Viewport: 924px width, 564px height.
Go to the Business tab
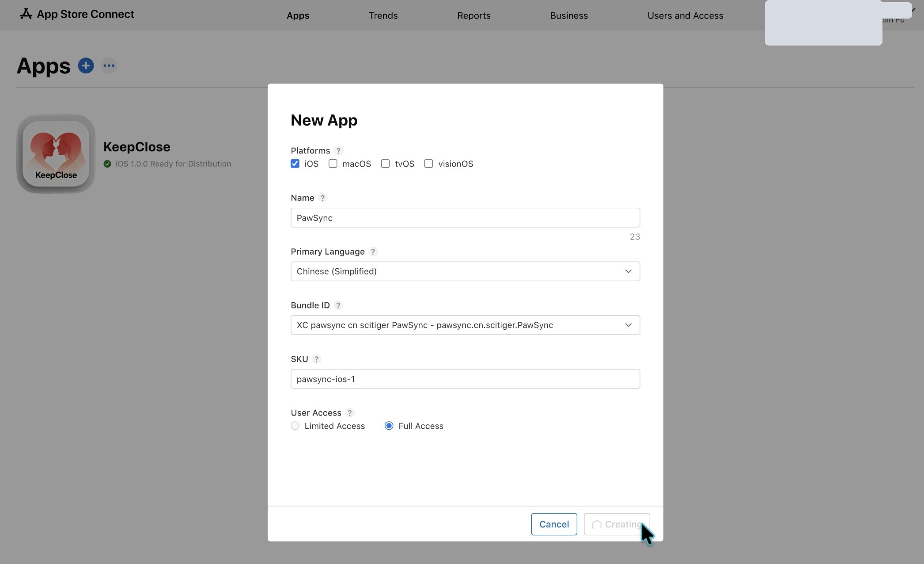[569, 15]
